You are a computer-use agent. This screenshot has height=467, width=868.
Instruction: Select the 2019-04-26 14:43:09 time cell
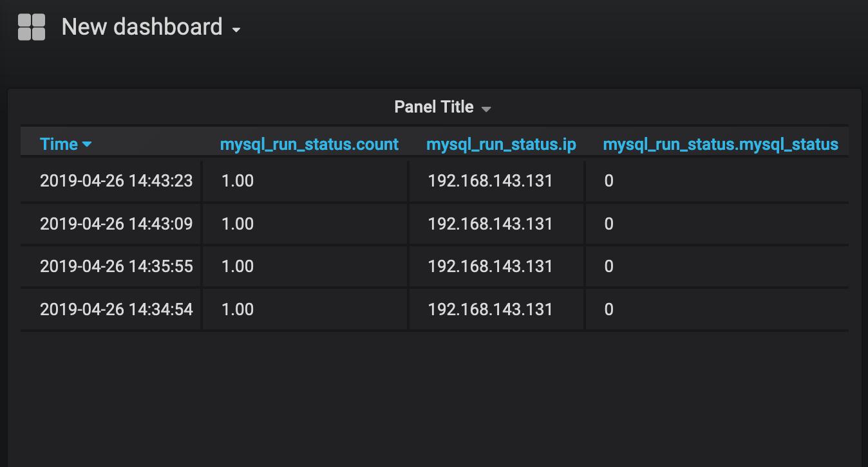click(x=117, y=224)
